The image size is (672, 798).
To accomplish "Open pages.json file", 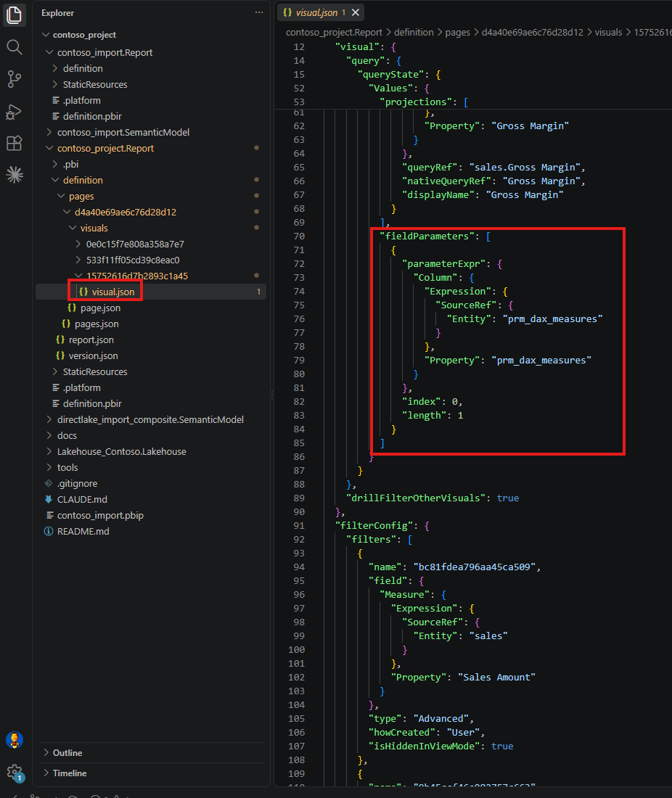I will [x=97, y=324].
